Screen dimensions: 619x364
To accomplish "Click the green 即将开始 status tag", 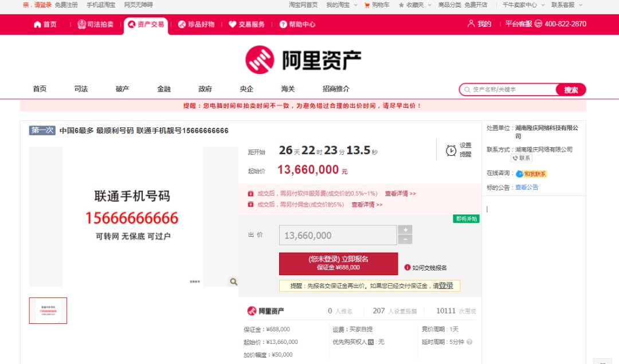I will [466, 219].
